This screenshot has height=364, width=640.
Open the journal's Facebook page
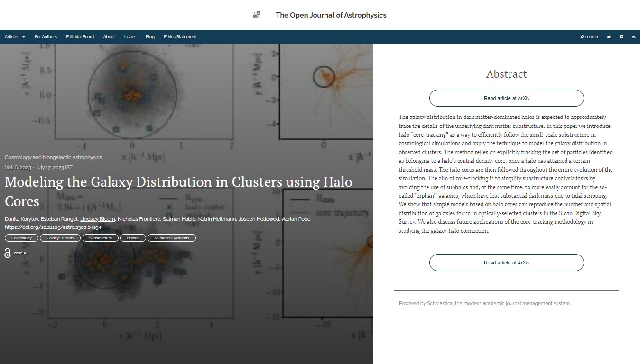[621, 37]
